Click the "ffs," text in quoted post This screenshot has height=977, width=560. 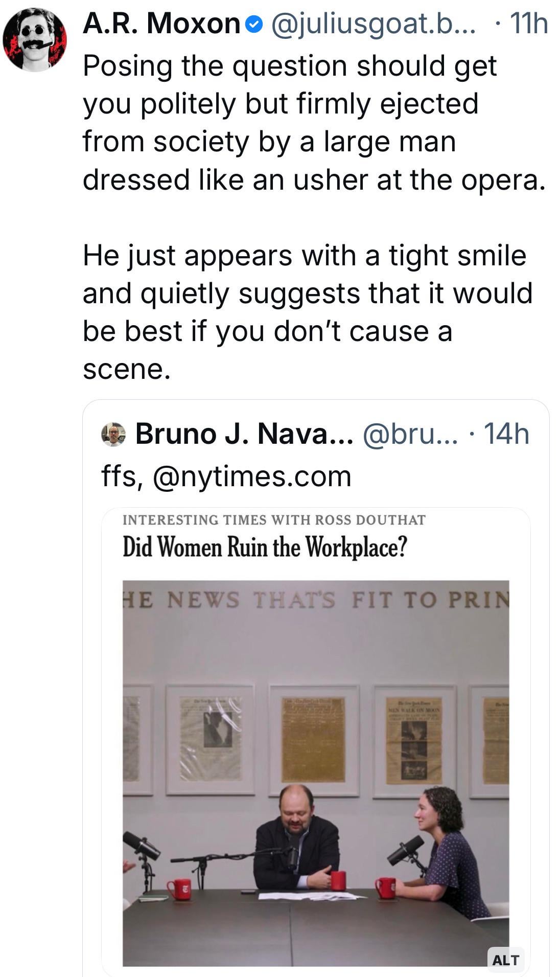122,476
